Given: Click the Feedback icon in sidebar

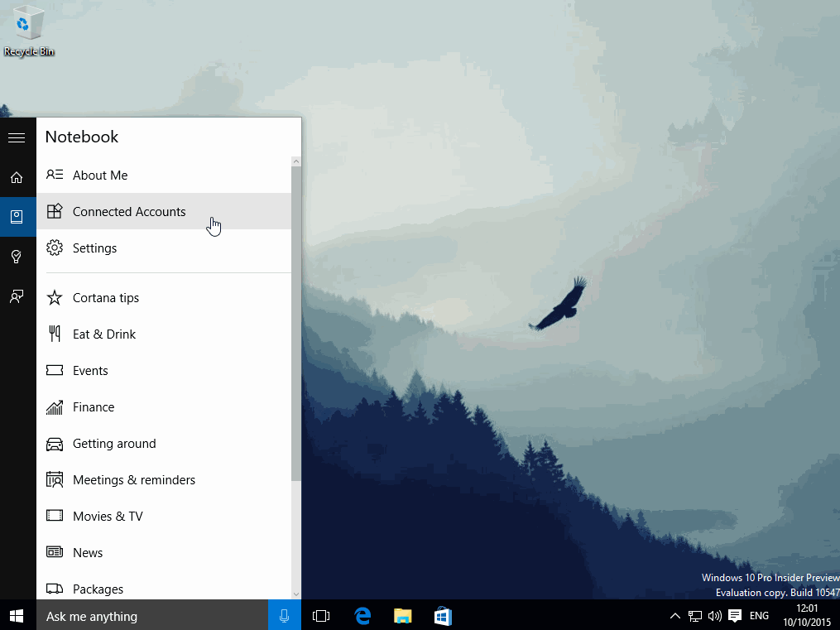Looking at the screenshot, I should [x=17, y=296].
